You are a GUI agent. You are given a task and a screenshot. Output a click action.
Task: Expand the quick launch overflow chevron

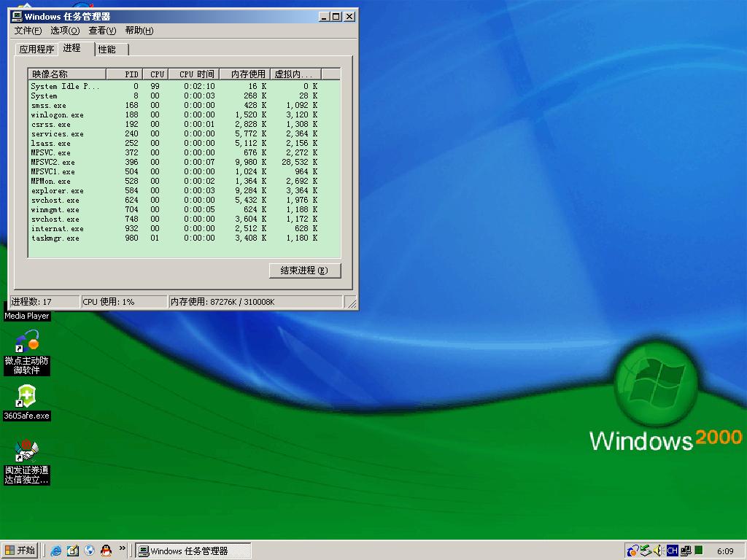click(x=123, y=548)
